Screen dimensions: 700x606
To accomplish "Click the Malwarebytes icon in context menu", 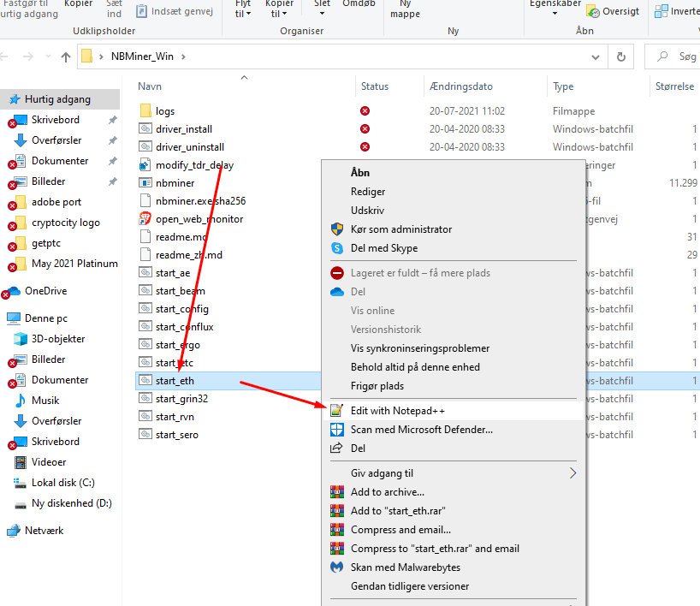I will (336, 567).
